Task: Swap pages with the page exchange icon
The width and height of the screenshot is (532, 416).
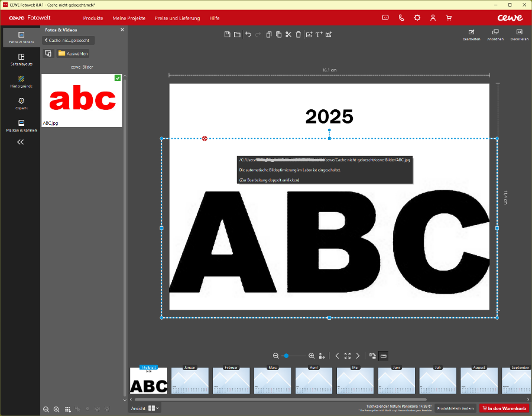Action: click(372, 356)
